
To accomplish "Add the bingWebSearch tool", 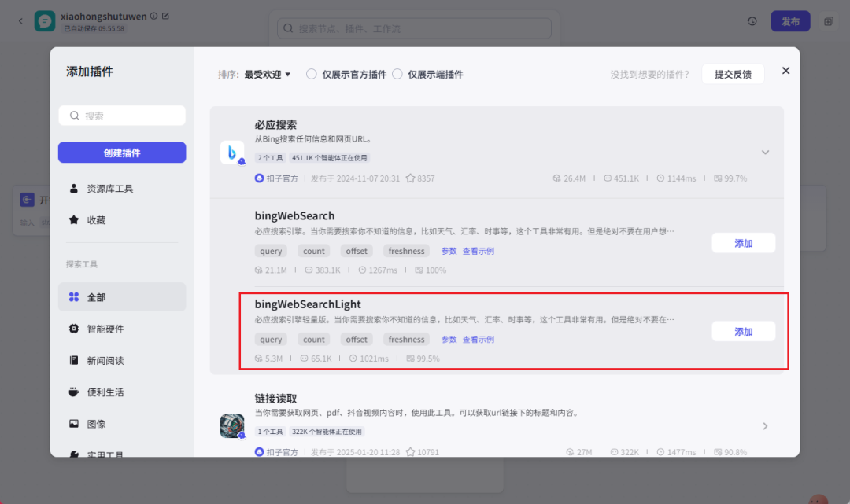I will [x=743, y=243].
